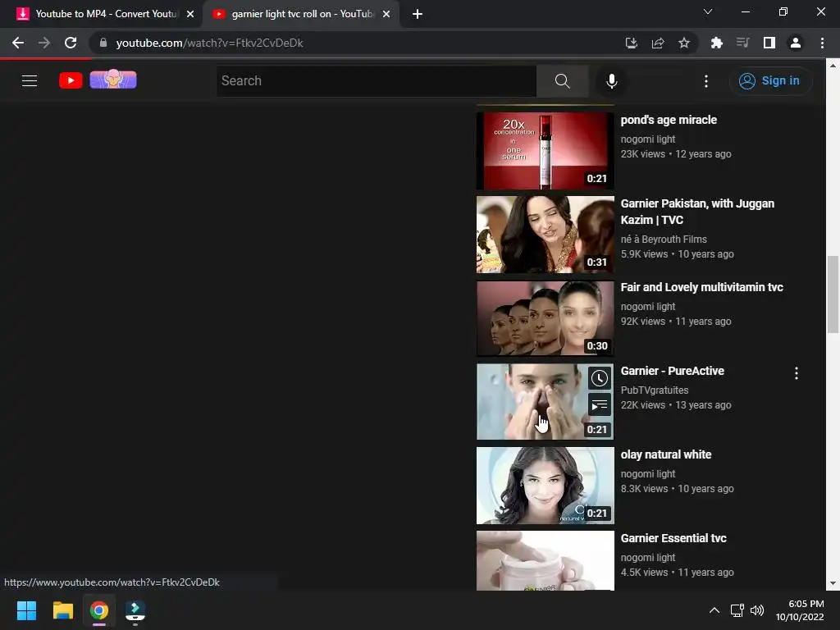The image size is (840, 630).
Task: Open Garnier Essential tvc thumbnail
Action: (x=546, y=560)
